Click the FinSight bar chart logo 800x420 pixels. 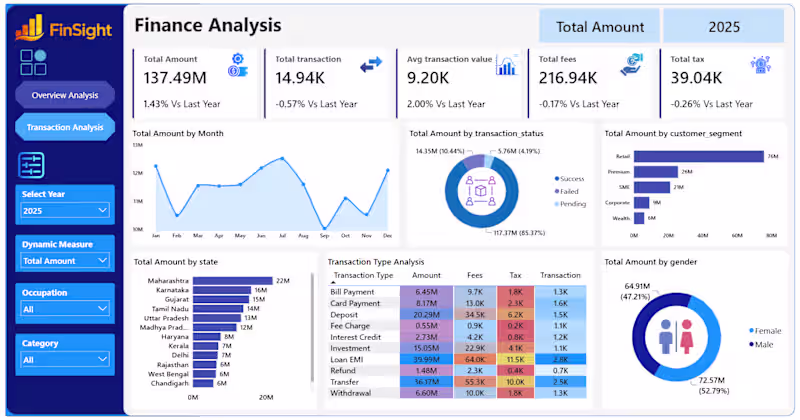pyautogui.click(x=30, y=28)
